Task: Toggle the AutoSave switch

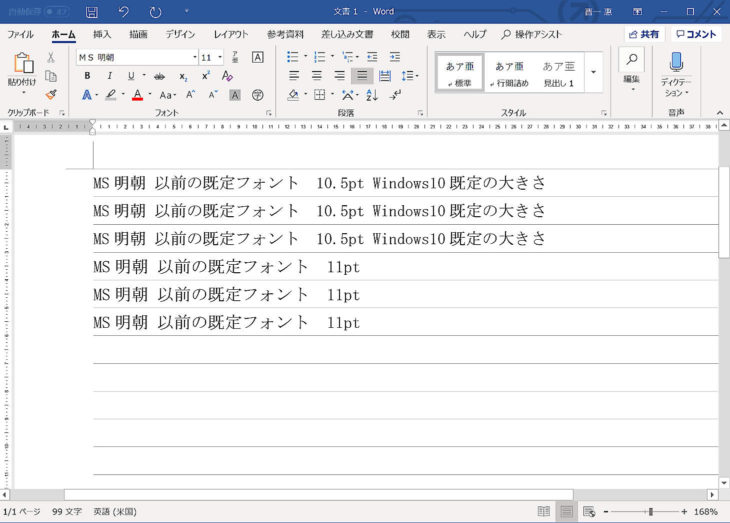Action: coord(56,12)
